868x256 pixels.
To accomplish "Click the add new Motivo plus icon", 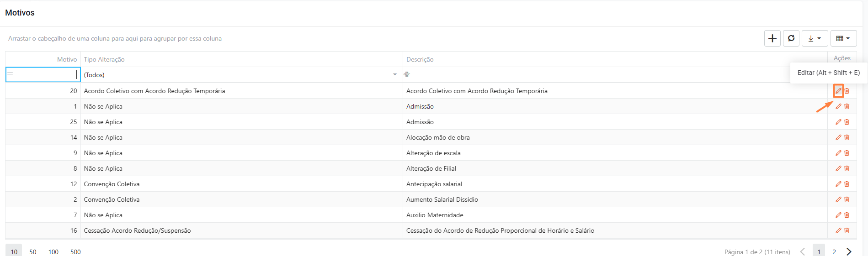I will [x=772, y=38].
